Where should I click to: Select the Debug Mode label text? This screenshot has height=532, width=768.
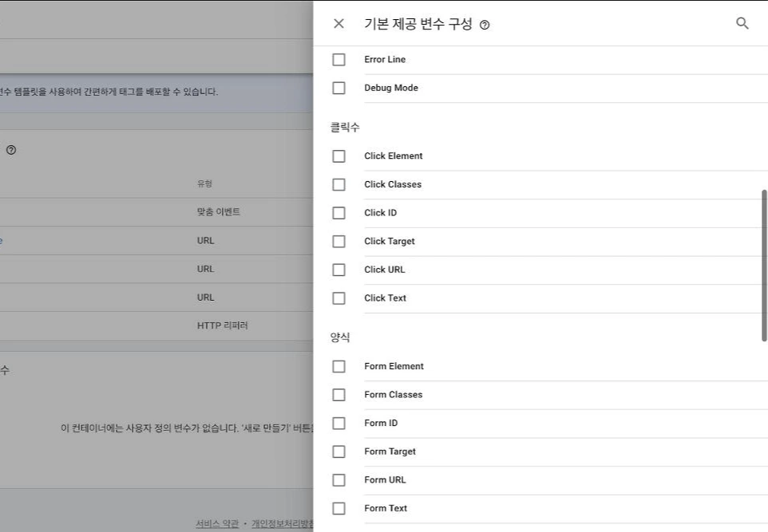(391, 88)
